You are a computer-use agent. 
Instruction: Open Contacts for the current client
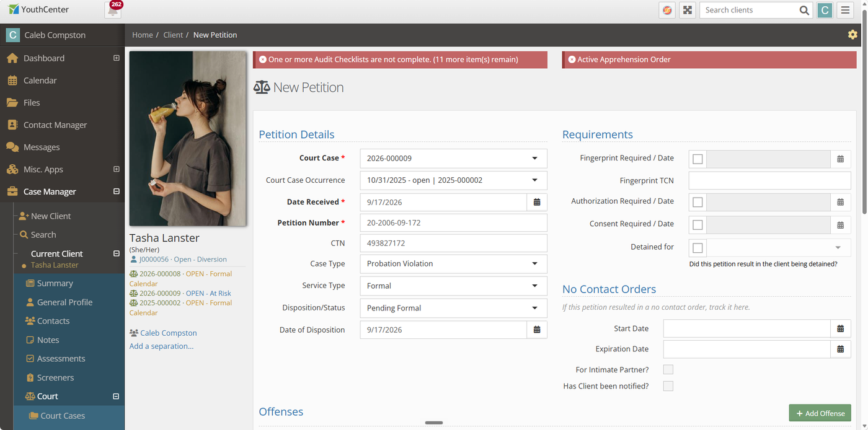(x=53, y=321)
